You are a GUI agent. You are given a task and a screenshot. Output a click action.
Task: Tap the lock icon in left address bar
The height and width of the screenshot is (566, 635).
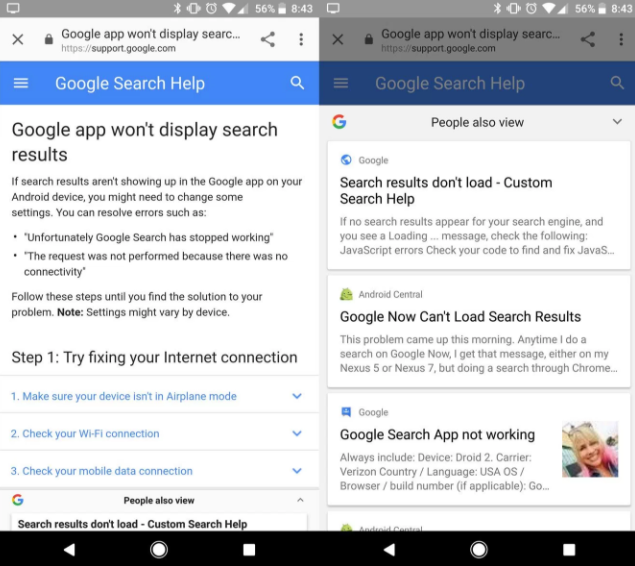(49, 39)
